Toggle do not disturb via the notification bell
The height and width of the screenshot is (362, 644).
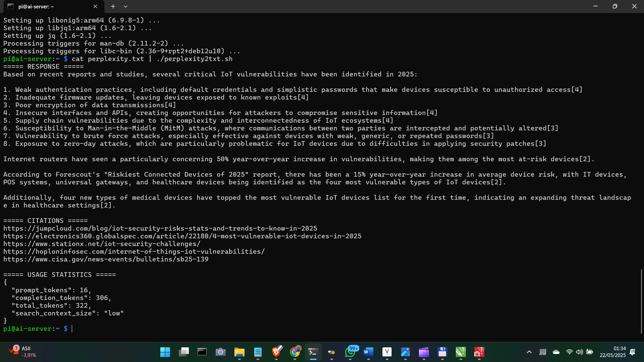coord(633,352)
